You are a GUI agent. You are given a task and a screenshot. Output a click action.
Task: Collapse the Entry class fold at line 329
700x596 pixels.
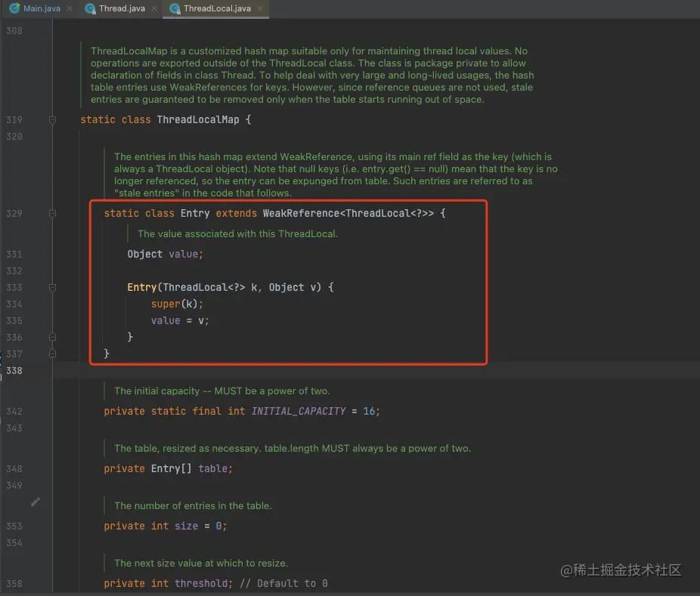[x=52, y=213]
